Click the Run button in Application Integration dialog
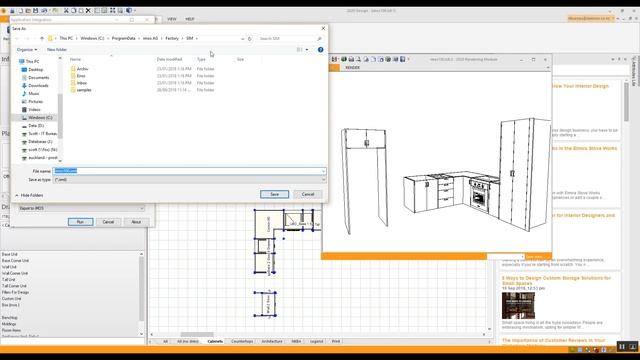The height and width of the screenshot is (360, 640). [x=80, y=222]
